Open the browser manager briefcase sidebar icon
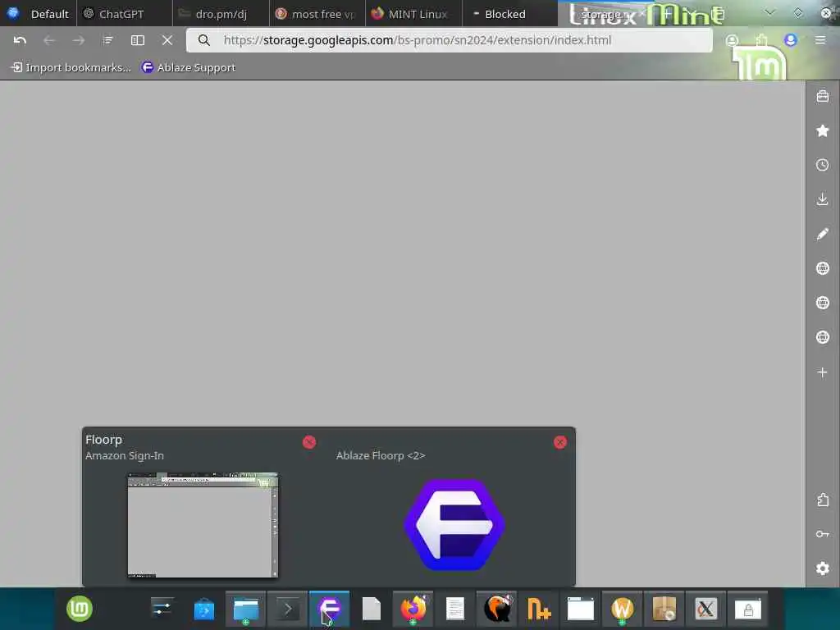Image resolution: width=840 pixels, height=630 pixels. coord(822,97)
